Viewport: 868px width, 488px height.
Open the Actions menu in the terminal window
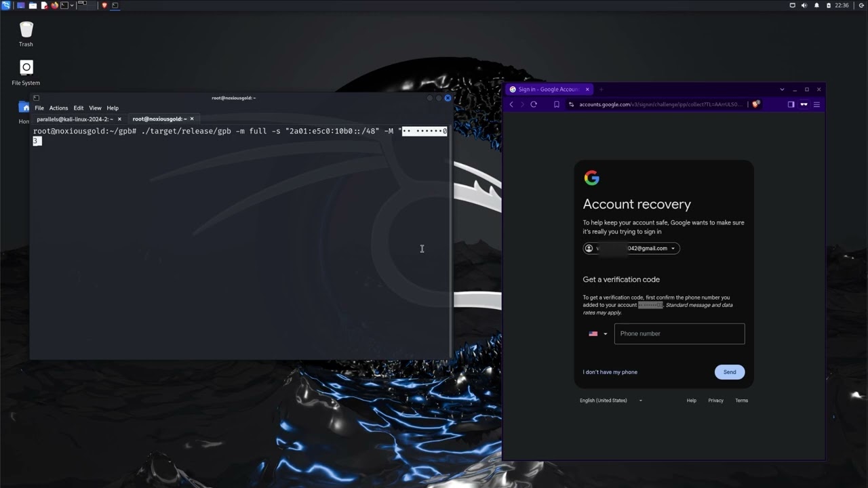click(58, 108)
